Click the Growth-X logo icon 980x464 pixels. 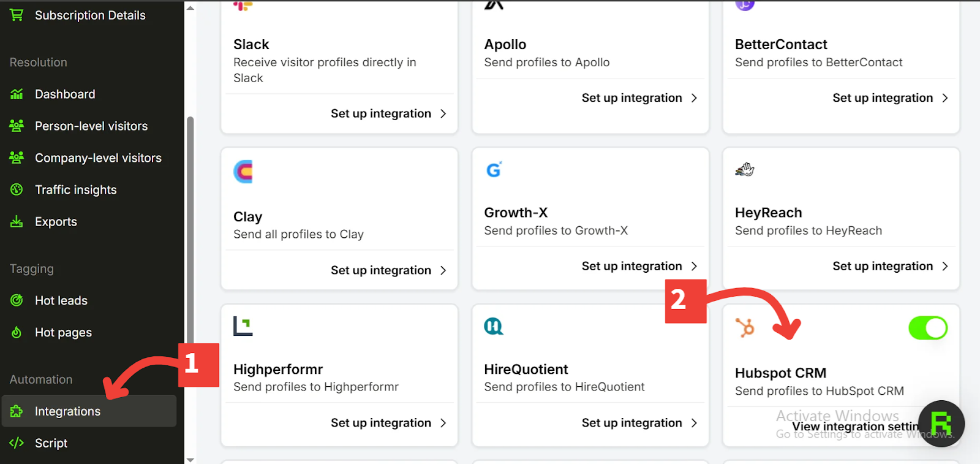click(494, 169)
